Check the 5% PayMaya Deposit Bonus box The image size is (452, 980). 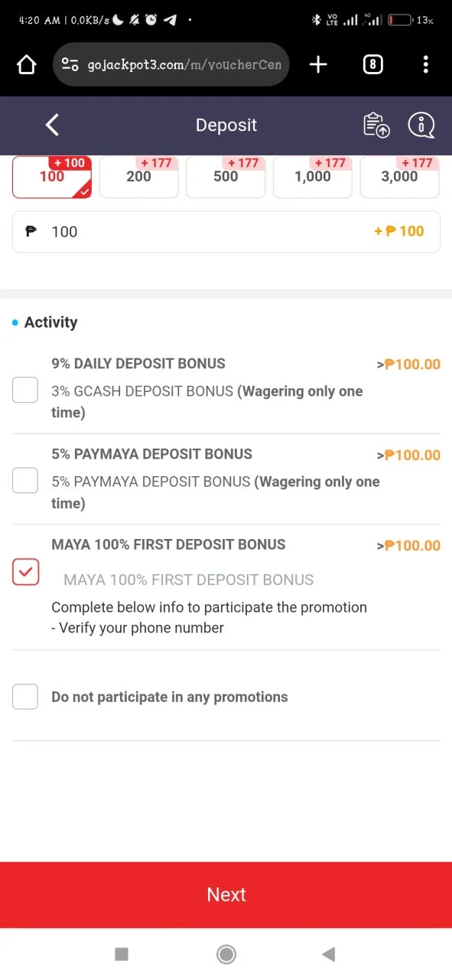click(25, 480)
